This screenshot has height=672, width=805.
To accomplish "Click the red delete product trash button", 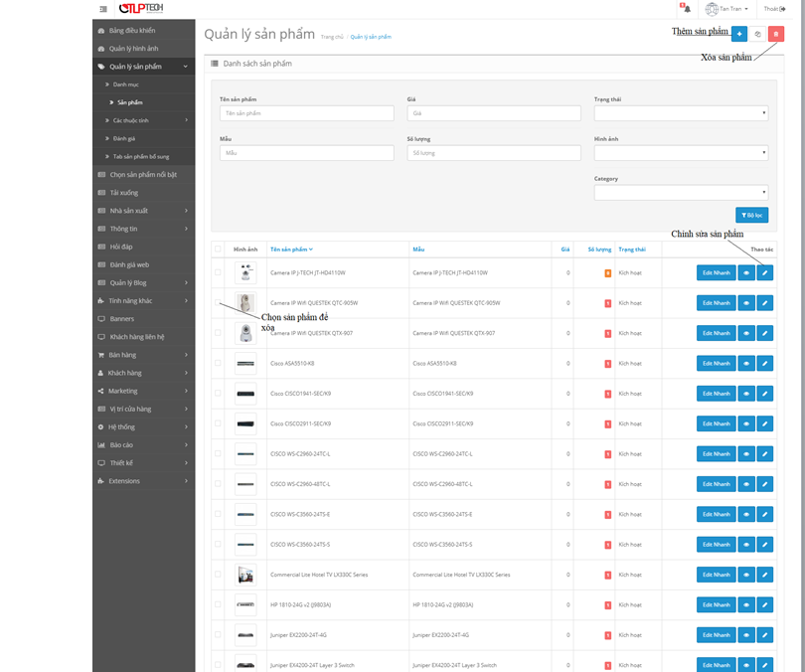I will click(776, 34).
